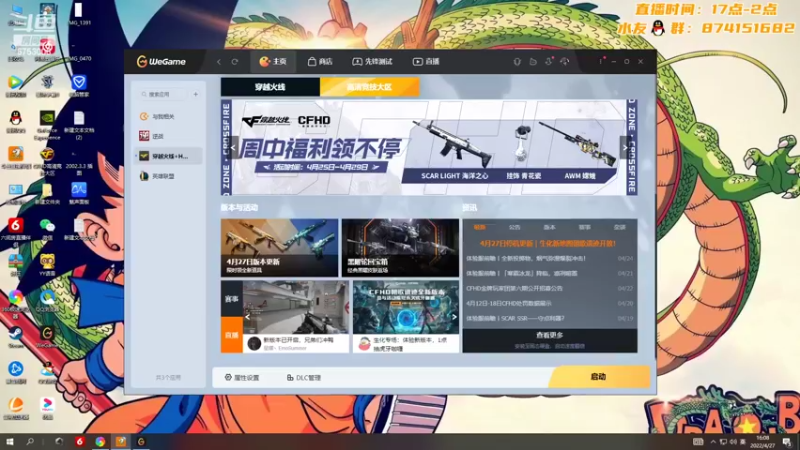The image size is (800, 450).
Task: Open the 4月27日版本更新 card
Action: 279,247
